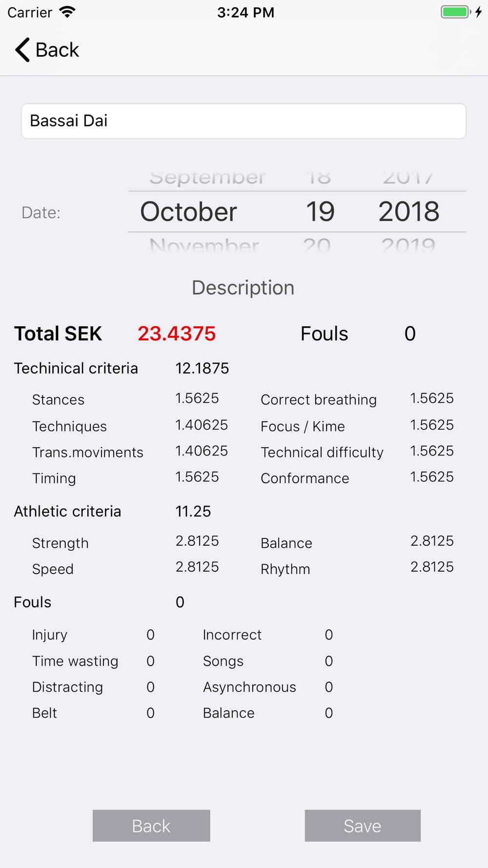
Task: Tap the Wi-Fi status icon
Action: click(67, 12)
